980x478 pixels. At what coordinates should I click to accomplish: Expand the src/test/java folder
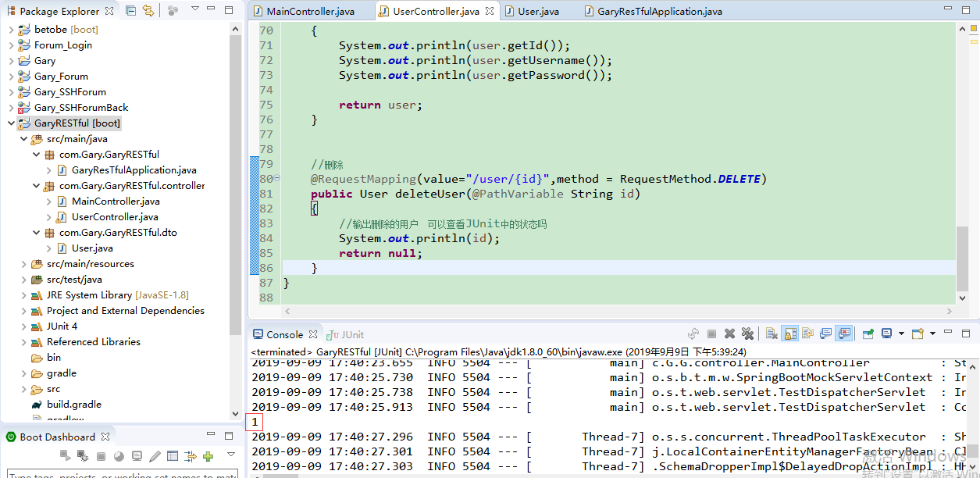click(x=23, y=280)
